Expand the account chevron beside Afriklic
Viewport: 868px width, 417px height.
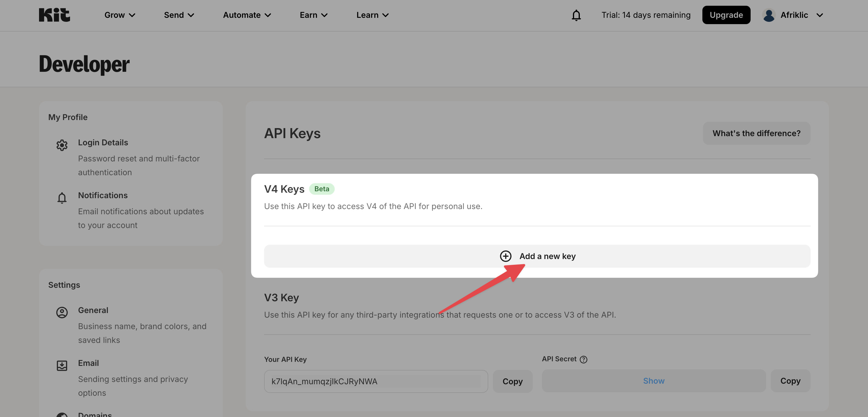[x=820, y=15]
